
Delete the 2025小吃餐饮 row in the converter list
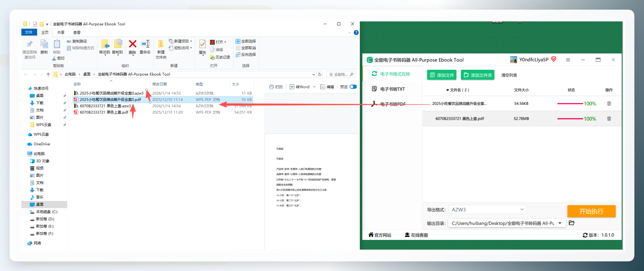coord(609,104)
